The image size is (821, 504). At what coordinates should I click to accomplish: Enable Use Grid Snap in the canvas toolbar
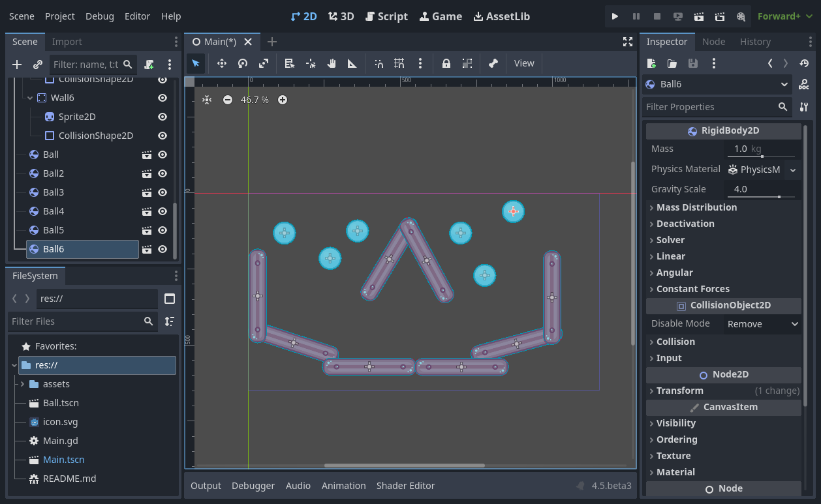[400, 63]
